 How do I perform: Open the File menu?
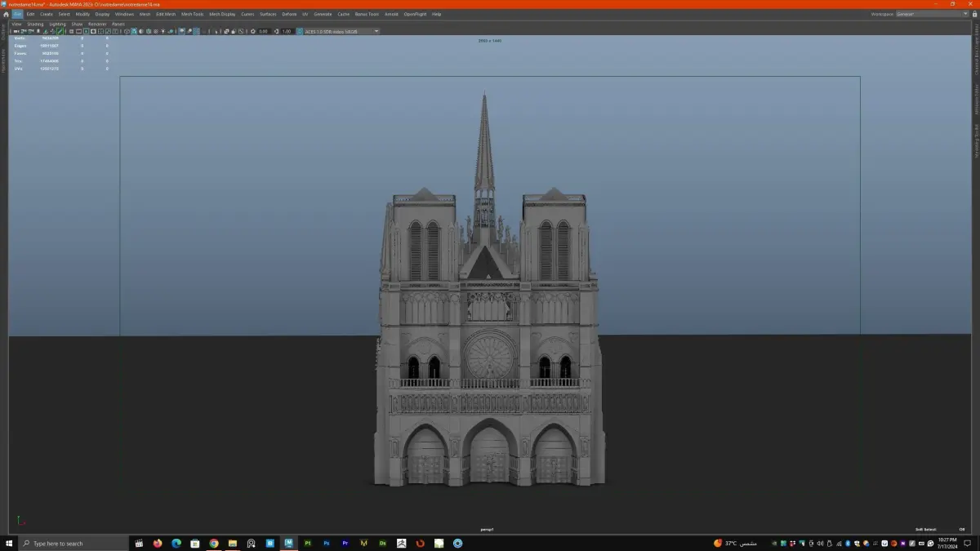click(x=17, y=14)
